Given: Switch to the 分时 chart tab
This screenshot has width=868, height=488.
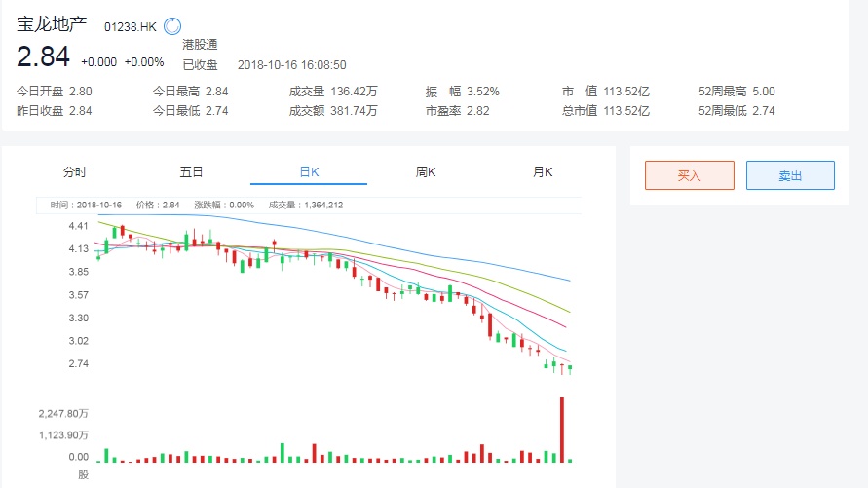Looking at the screenshot, I should click(x=75, y=172).
